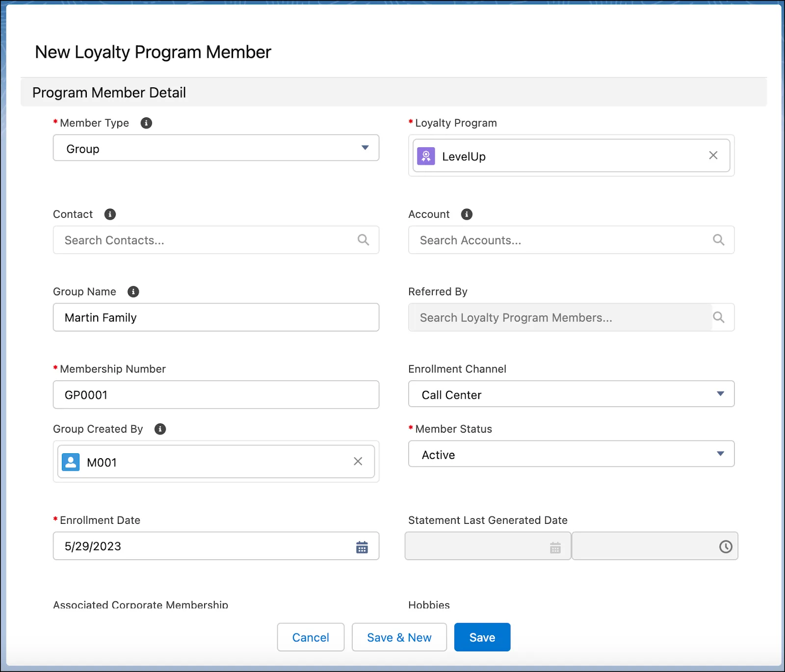Select the LevelUp program badge icon

(x=426, y=155)
